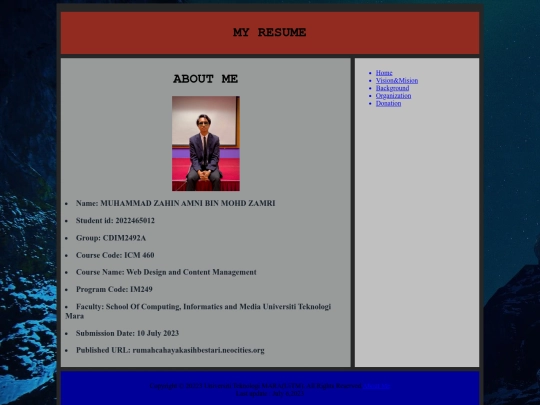
Task: Click the Course Code: ICM 460 entry
Action: 115,255
